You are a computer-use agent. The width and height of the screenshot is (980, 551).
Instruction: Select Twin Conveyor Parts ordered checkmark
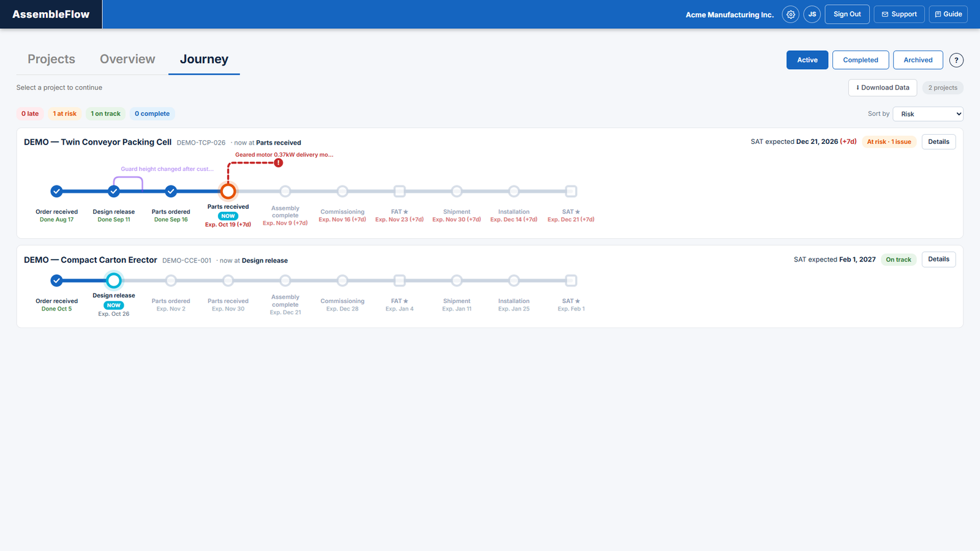click(x=171, y=191)
